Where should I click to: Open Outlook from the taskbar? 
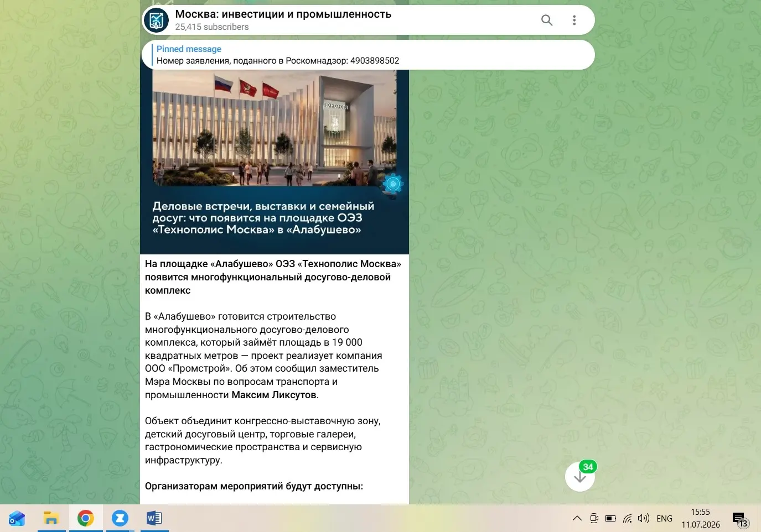pyautogui.click(x=17, y=518)
